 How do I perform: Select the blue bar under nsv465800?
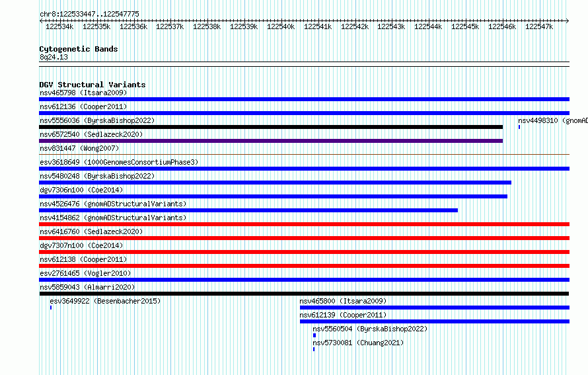point(435,308)
